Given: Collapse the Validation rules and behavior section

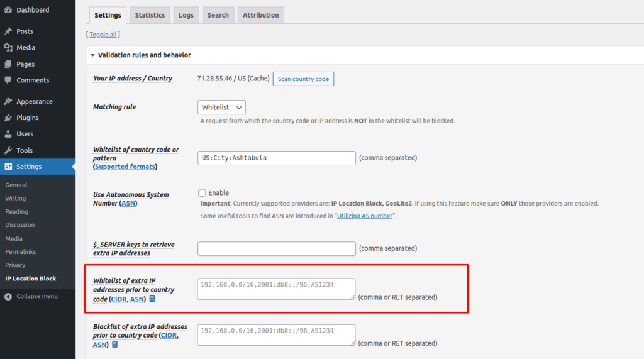Looking at the screenshot, I should [x=92, y=55].
